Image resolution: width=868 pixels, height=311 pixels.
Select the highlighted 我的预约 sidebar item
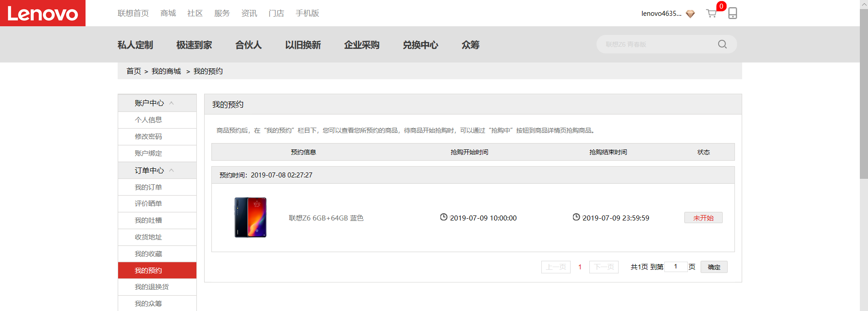coord(157,270)
